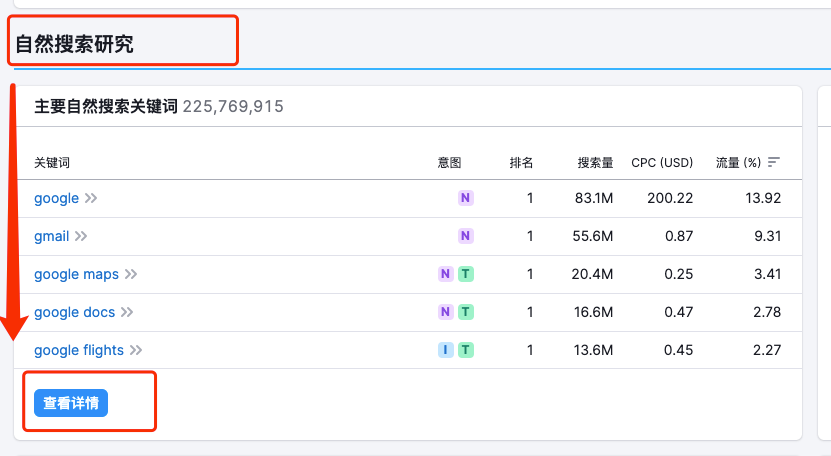Click traffic value 13.92
This screenshot has height=456, width=831.
pos(763,198)
